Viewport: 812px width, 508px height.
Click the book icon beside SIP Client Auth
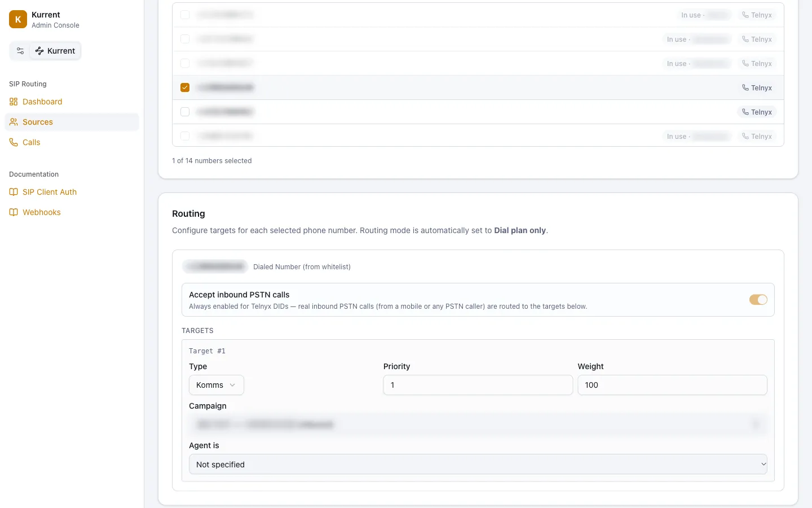click(x=14, y=192)
